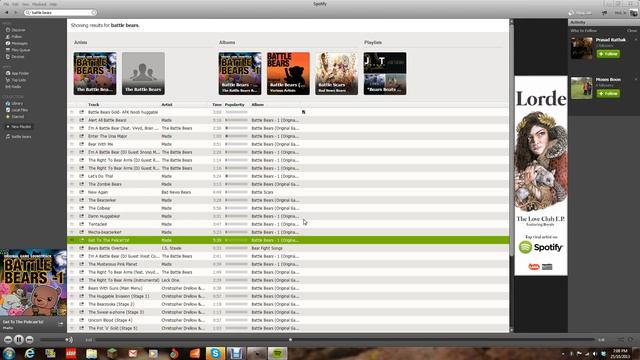This screenshot has width=640, height=360.
Task: Open the notifications icon in top bar
Action: coord(604,13)
